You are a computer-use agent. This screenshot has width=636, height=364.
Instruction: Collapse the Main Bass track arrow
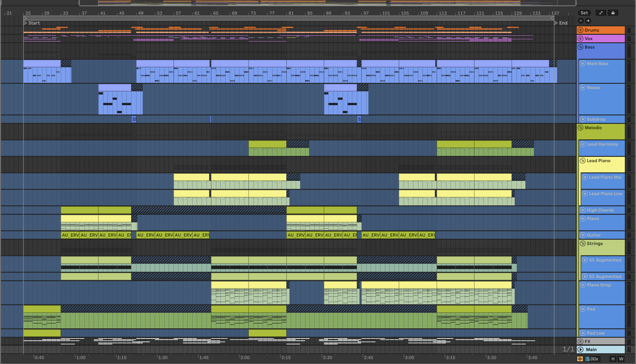point(583,63)
